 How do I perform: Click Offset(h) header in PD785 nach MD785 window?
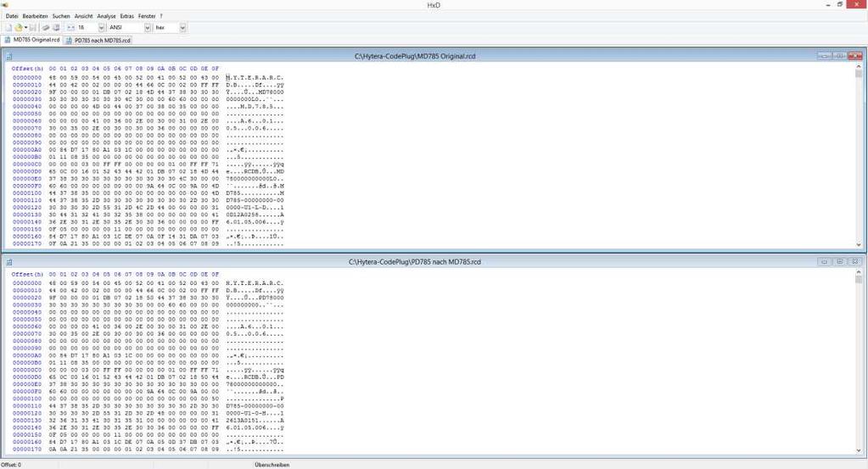[27, 274]
